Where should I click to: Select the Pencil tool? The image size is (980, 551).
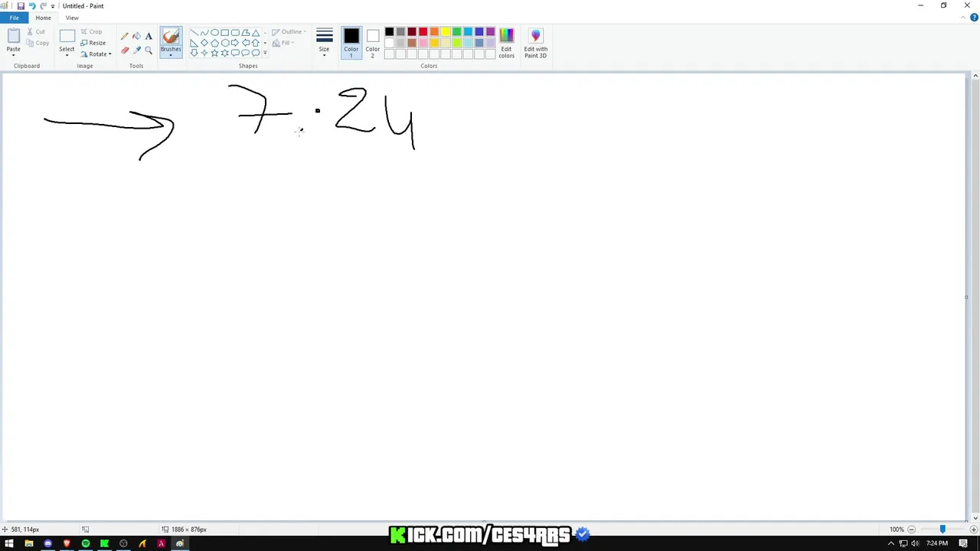(x=124, y=36)
